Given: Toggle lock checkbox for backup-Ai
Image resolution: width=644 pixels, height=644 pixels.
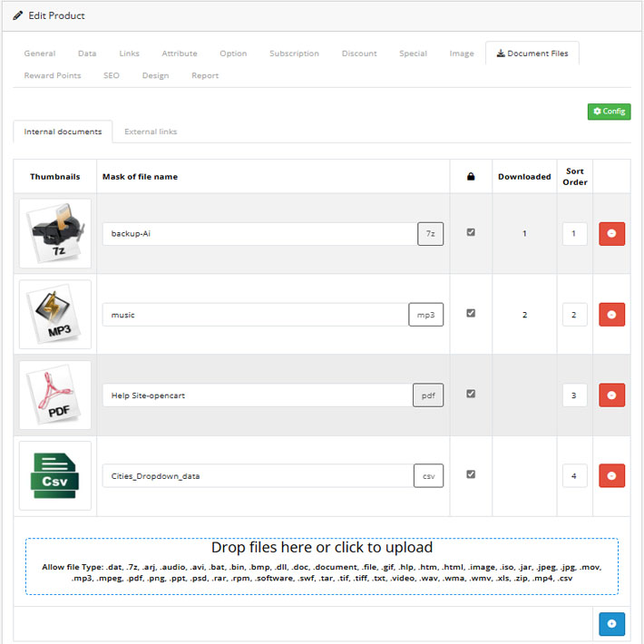Looking at the screenshot, I should coord(471,232).
